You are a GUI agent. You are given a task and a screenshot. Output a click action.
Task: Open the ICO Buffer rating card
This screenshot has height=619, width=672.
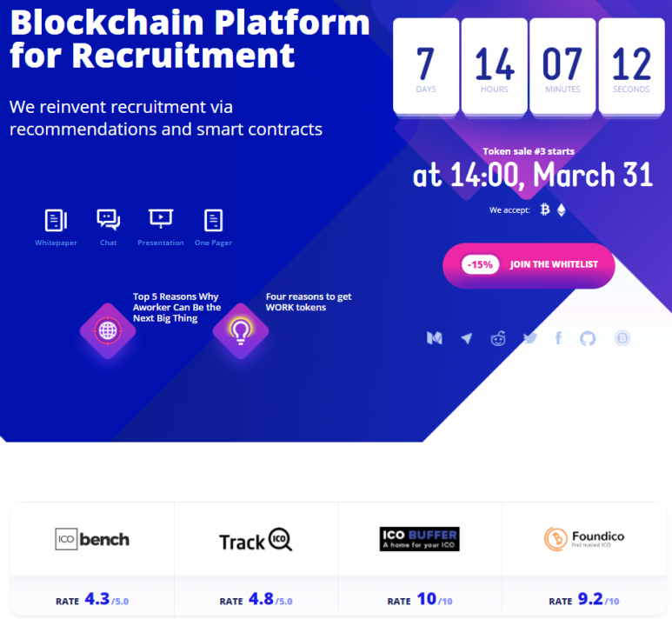[420, 559]
